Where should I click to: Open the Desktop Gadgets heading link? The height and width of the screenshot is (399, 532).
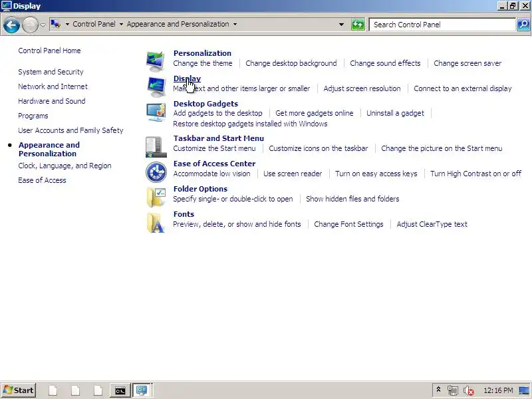point(205,104)
